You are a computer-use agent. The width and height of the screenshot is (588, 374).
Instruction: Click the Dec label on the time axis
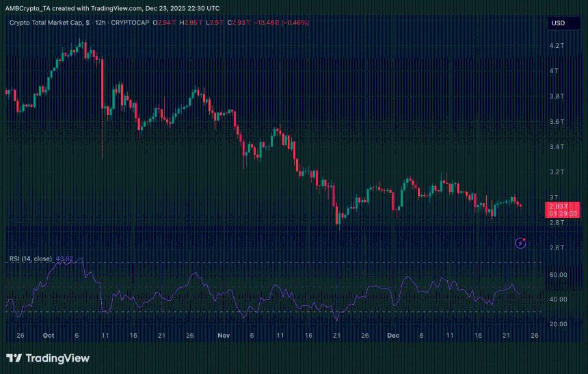point(393,336)
